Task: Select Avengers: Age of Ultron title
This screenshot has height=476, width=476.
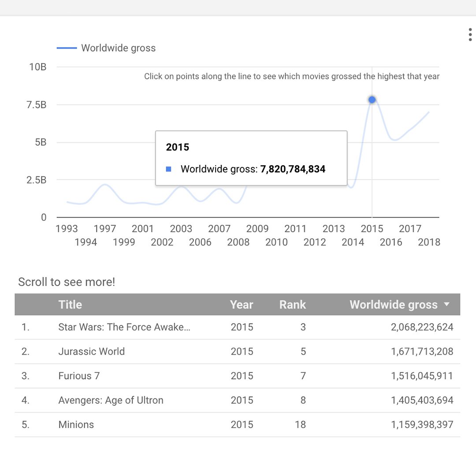Action: coord(111,400)
